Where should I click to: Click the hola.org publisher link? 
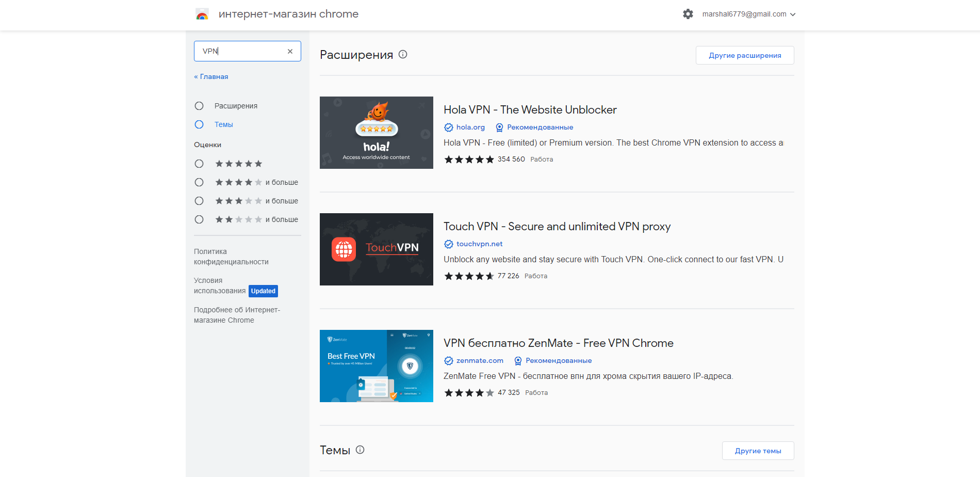(x=470, y=127)
